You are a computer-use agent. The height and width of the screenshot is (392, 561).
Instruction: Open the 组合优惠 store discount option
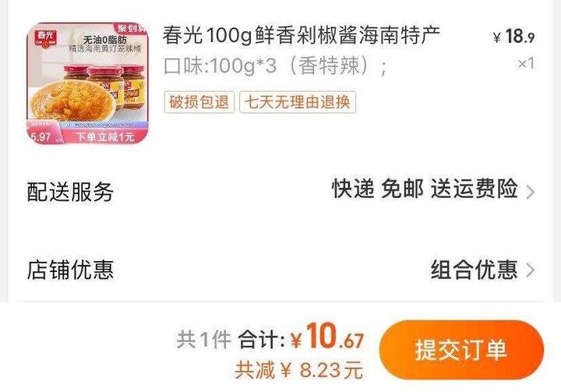point(474,270)
